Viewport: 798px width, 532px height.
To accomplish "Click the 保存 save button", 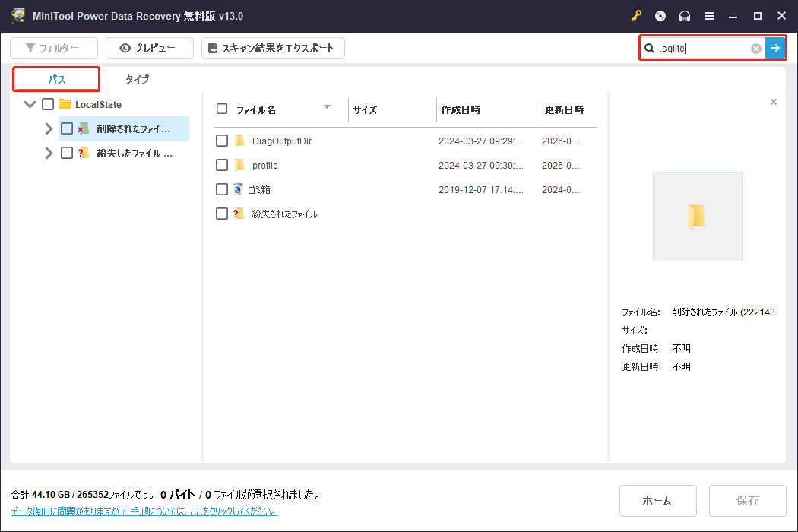I will [747, 500].
